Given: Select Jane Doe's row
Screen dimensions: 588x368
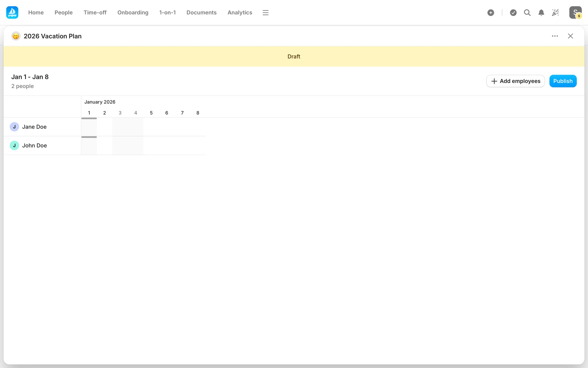Looking at the screenshot, I should click(x=34, y=127).
